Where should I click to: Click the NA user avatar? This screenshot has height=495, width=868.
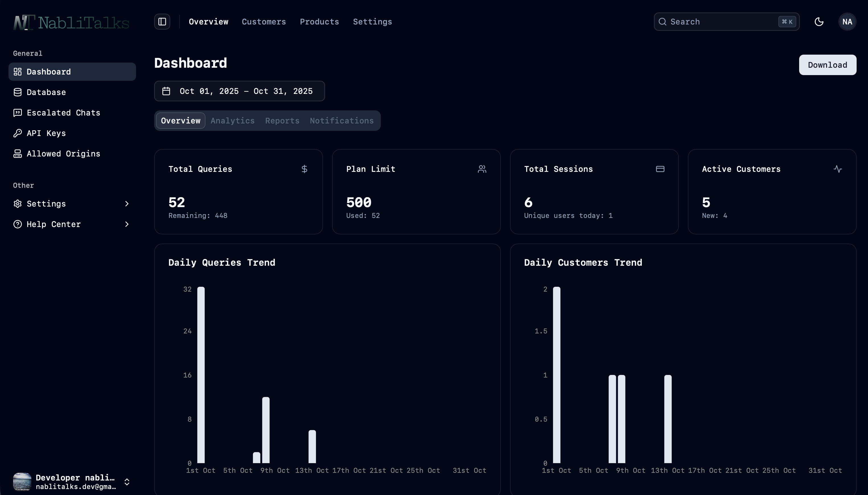coord(847,22)
